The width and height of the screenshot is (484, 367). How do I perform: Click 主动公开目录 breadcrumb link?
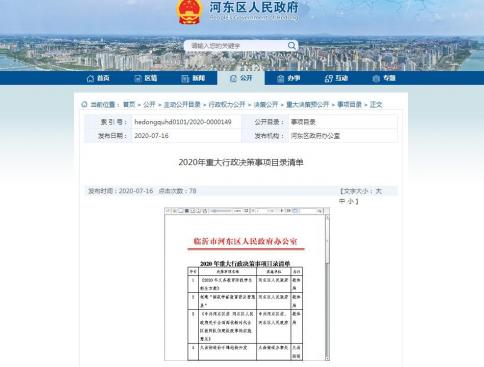182,104
